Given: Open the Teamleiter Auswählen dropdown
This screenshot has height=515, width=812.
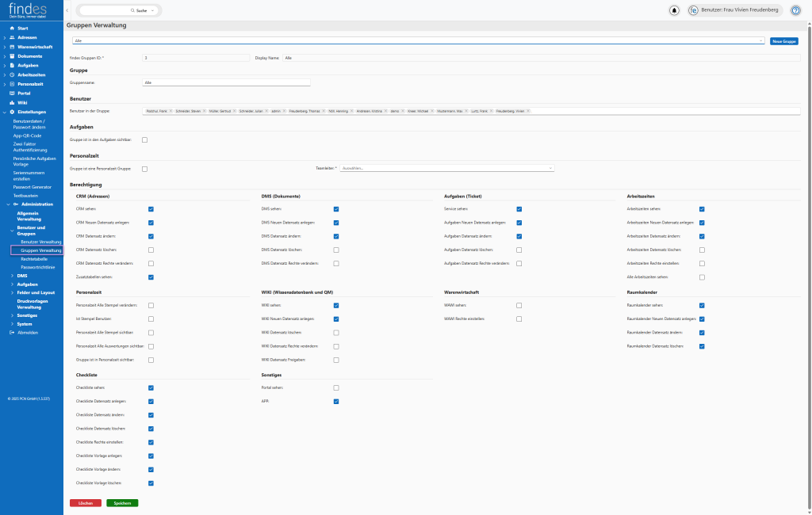Looking at the screenshot, I should click(x=446, y=168).
